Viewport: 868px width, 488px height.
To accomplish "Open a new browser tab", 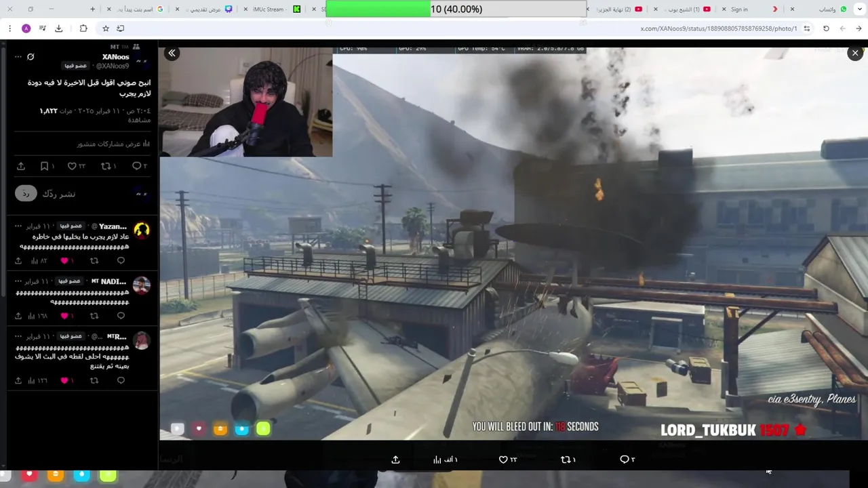I will pos(93,9).
